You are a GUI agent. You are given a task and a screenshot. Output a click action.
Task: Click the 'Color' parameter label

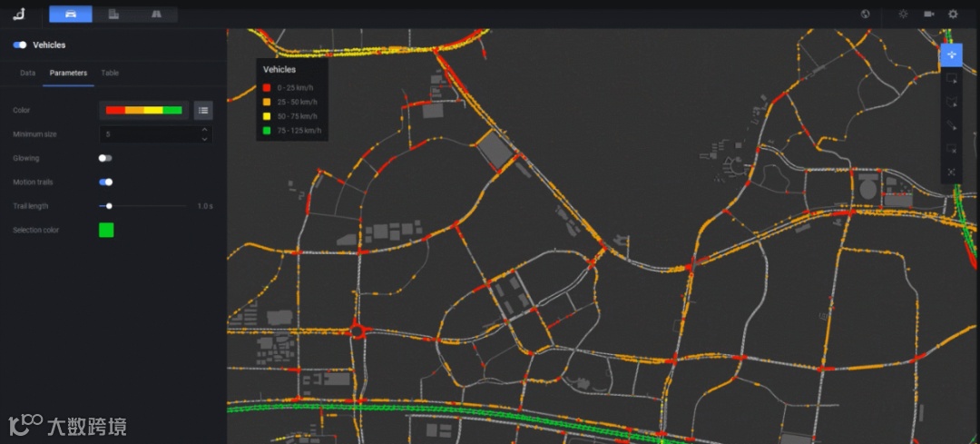21,110
